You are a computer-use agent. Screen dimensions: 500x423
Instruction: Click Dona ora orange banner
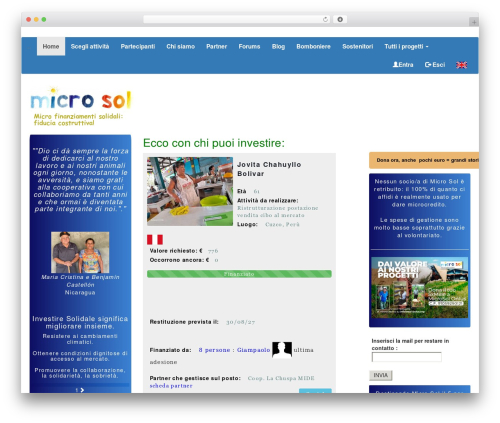[x=424, y=160]
